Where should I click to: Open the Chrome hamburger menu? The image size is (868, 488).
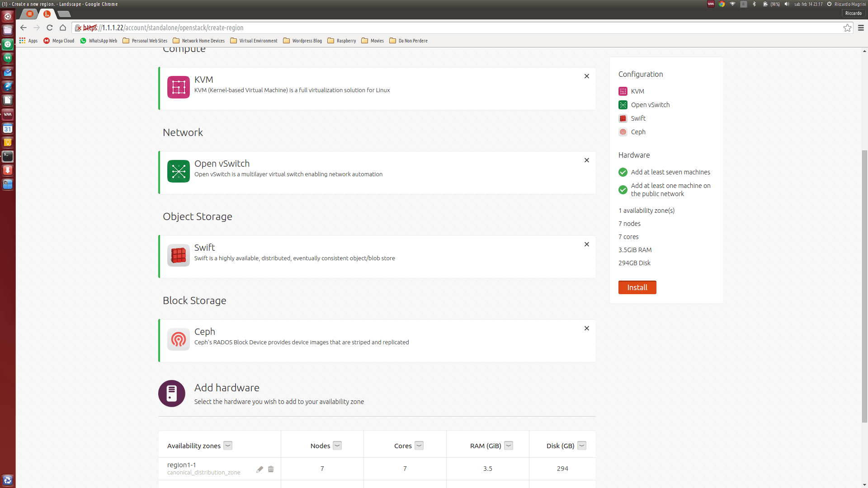(x=861, y=28)
